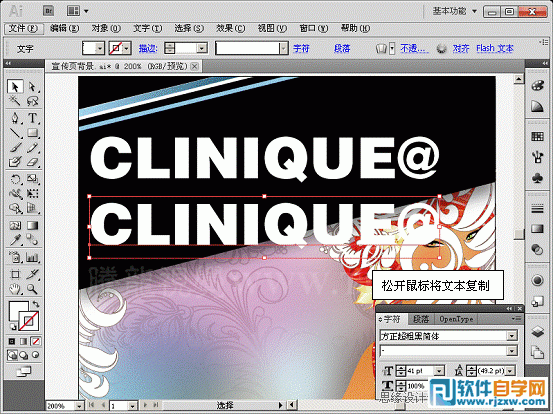Pick the Line Segment tool
The width and height of the screenshot is (553, 414).
[15, 133]
